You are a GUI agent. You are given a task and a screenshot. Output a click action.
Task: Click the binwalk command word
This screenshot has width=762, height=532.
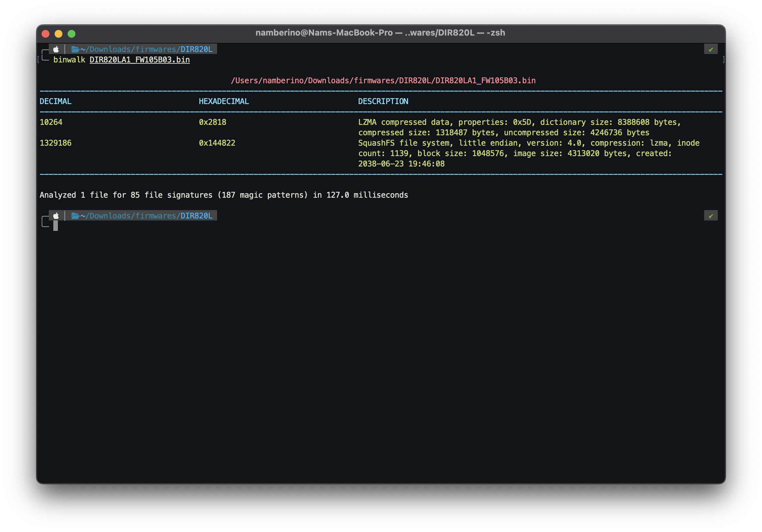coord(69,60)
